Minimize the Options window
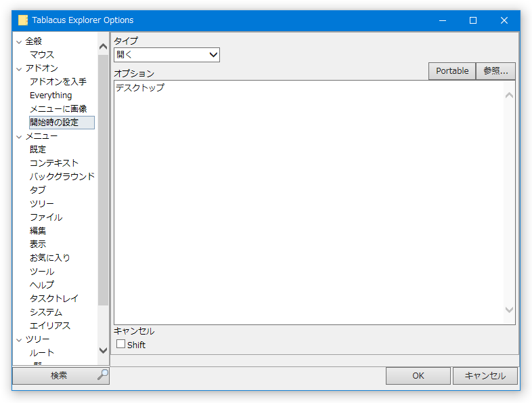Image resolution: width=532 pixels, height=403 pixels. click(x=443, y=20)
